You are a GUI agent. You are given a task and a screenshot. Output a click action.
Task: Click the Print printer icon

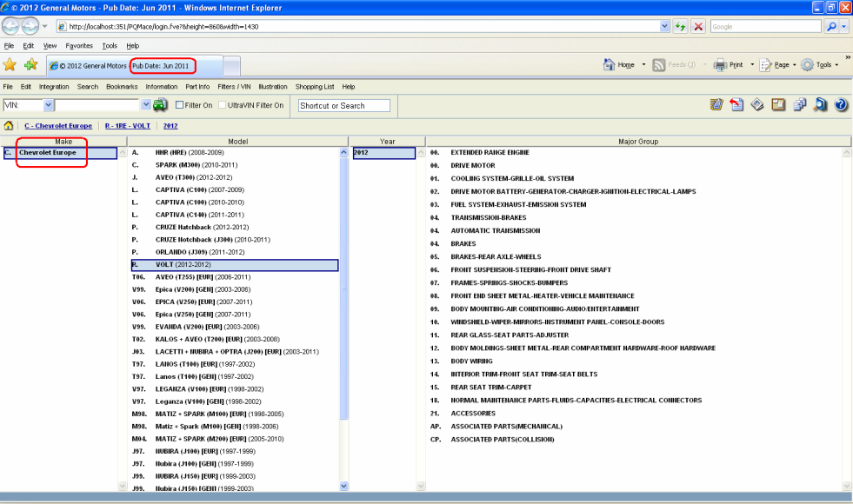(x=720, y=64)
